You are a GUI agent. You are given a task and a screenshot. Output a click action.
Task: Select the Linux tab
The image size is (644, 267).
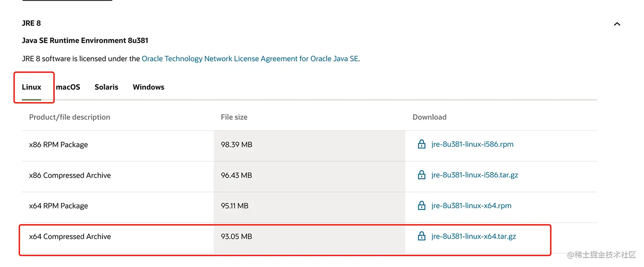32,87
